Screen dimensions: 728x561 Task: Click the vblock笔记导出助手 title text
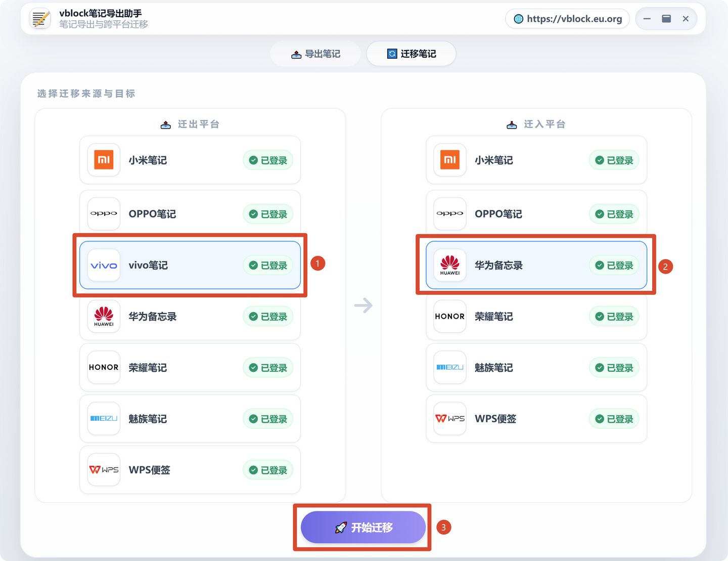[101, 13]
